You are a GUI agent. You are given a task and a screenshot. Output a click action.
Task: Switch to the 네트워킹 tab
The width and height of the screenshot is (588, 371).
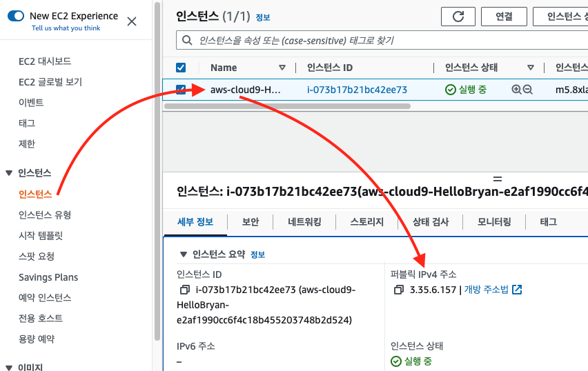[x=304, y=222]
